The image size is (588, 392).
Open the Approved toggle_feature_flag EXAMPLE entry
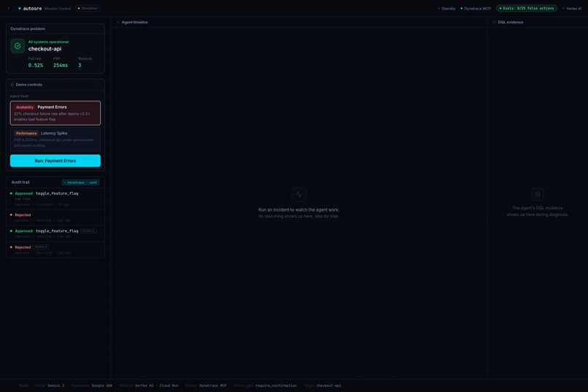pos(55,234)
